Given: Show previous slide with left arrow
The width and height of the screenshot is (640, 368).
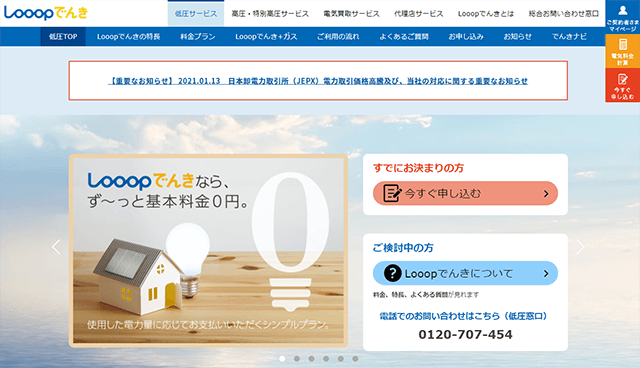Looking at the screenshot, I should [56, 247].
